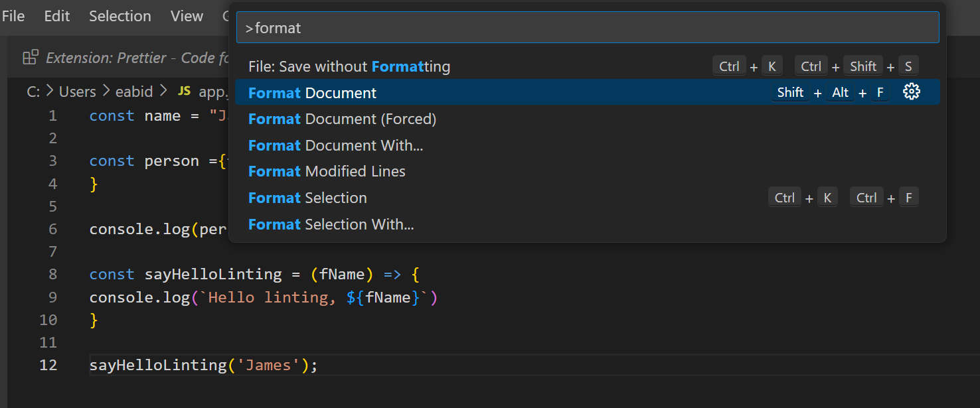Expand the eabid breadcrumb folder
The height and width of the screenshot is (408, 980).
(x=134, y=92)
